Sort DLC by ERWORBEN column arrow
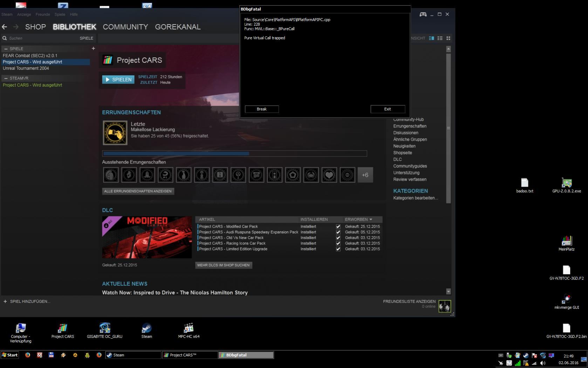 [x=371, y=220]
